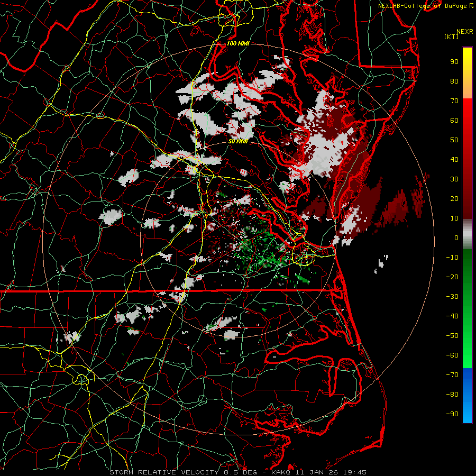The image size is (476, 476).
Task: Select the "90" value on the velocity scale
Action: 454,62
